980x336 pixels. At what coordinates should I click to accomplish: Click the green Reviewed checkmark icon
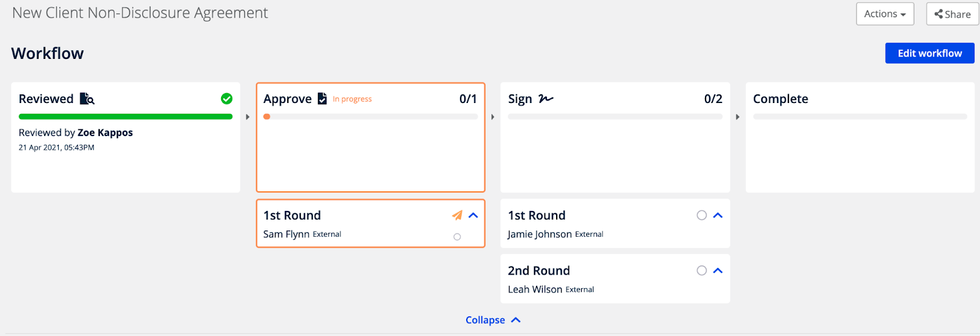[227, 99]
